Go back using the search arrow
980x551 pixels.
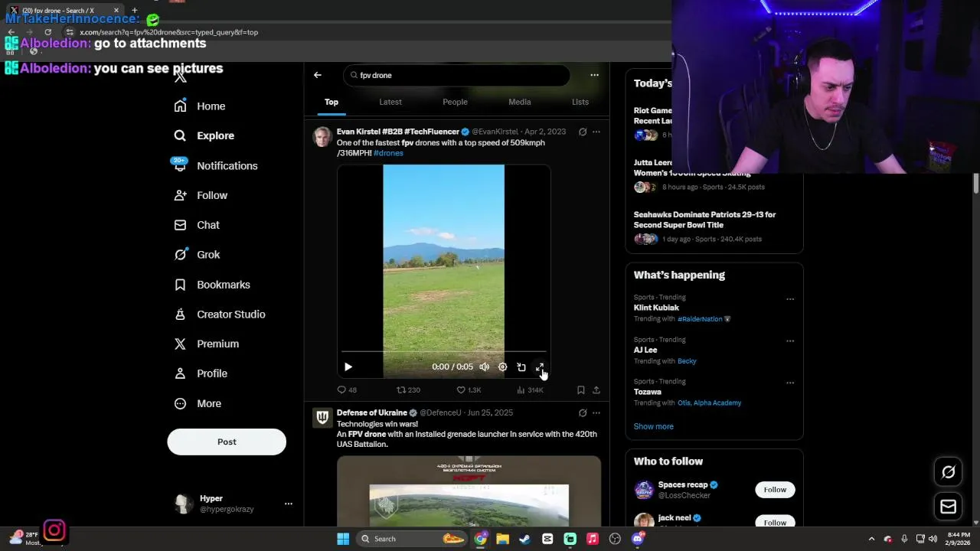click(318, 75)
